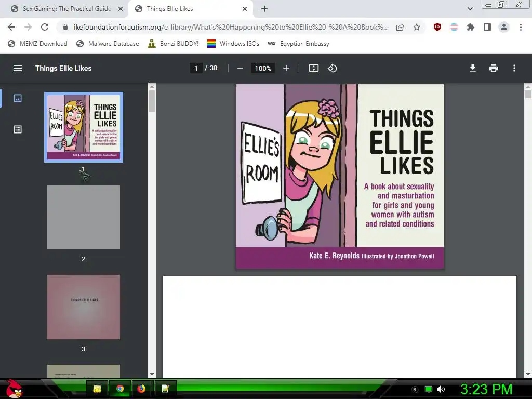The image size is (532, 399).
Task: Open the Extensions puzzle menu
Action: point(471,27)
